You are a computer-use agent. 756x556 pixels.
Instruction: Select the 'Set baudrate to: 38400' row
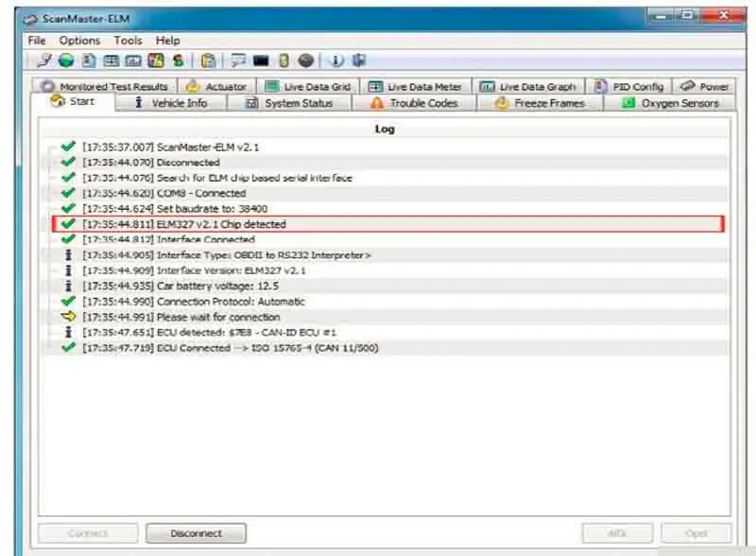pyautogui.click(x=385, y=208)
